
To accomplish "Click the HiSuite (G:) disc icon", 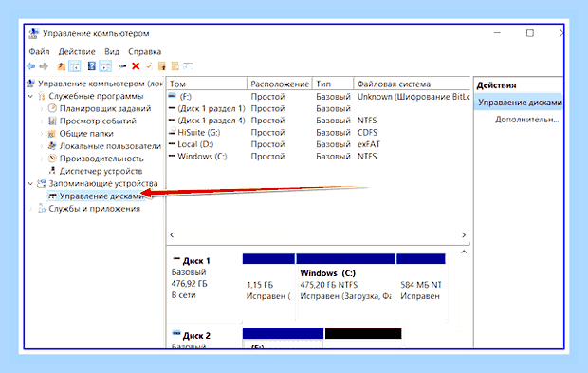I will [172, 132].
